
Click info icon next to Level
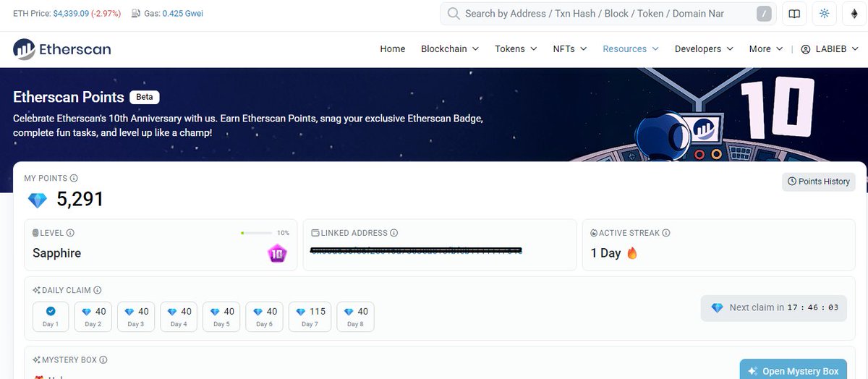(71, 233)
